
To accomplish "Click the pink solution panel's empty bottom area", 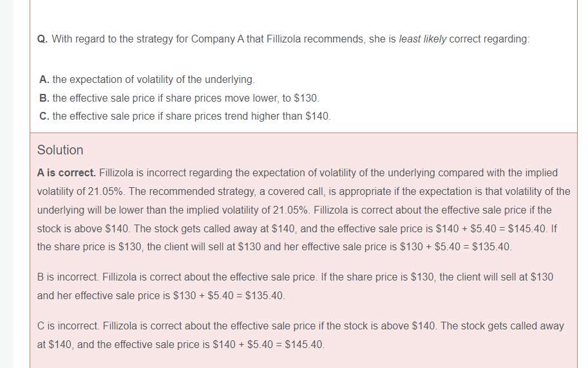I will [x=303, y=360].
